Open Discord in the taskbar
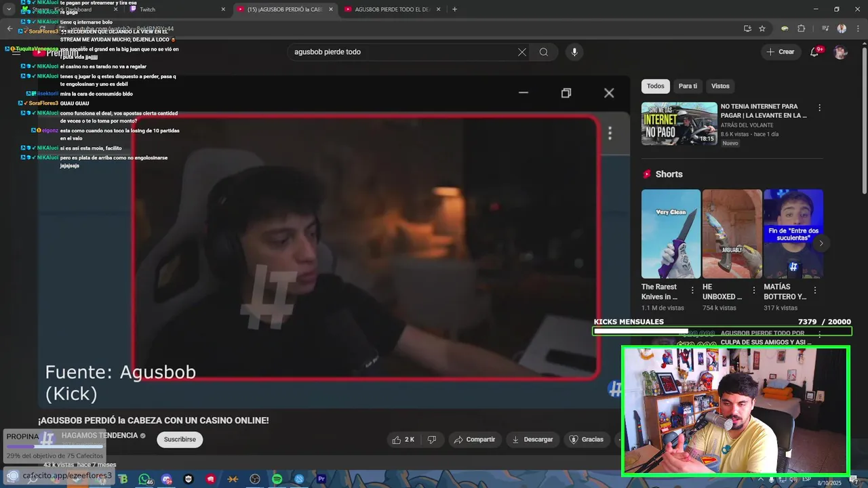 [x=166, y=479]
